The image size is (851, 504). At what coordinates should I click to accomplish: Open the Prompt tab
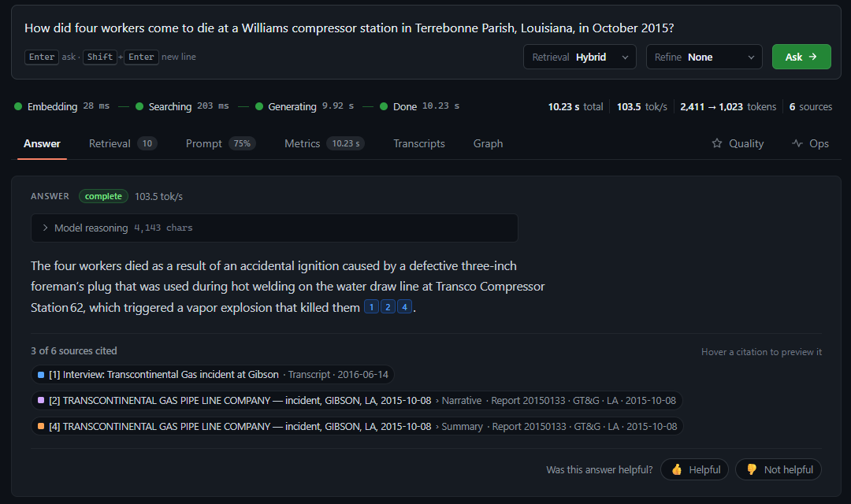pos(221,144)
